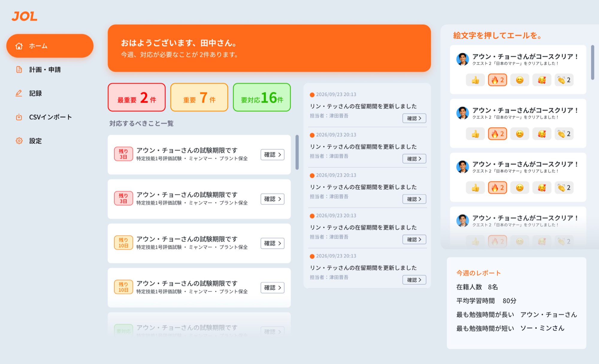Click the clapping hands reaction on the second cheer card
Image resolution: width=599 pixels, height=364 pixels.
pos(564,134)
